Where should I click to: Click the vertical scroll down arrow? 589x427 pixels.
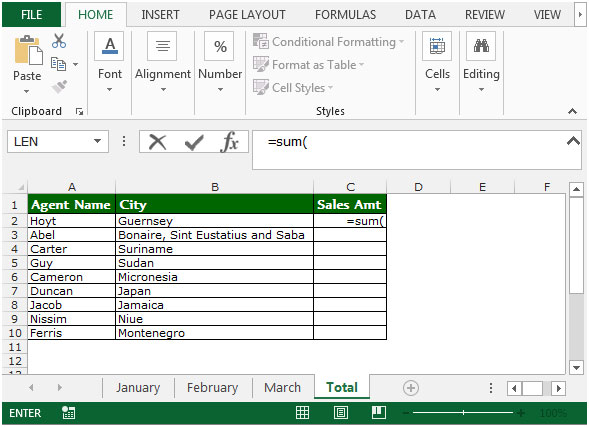point(576,367)
